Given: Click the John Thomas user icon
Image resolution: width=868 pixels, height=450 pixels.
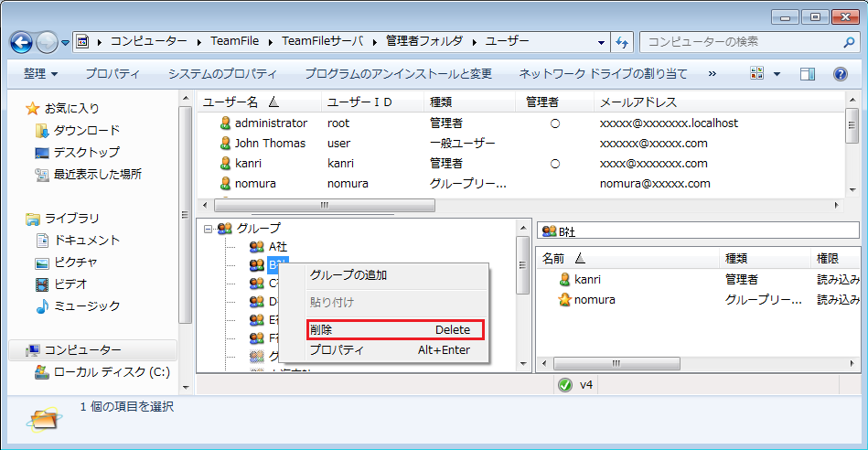Looking at the screenshot, I should point(225,144).
